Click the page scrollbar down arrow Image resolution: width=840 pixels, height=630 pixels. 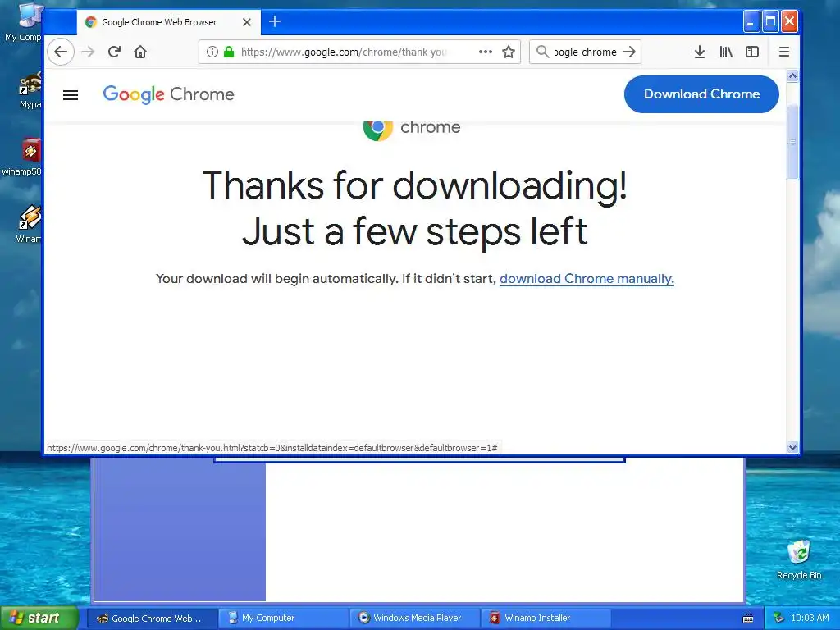[793, 447]
